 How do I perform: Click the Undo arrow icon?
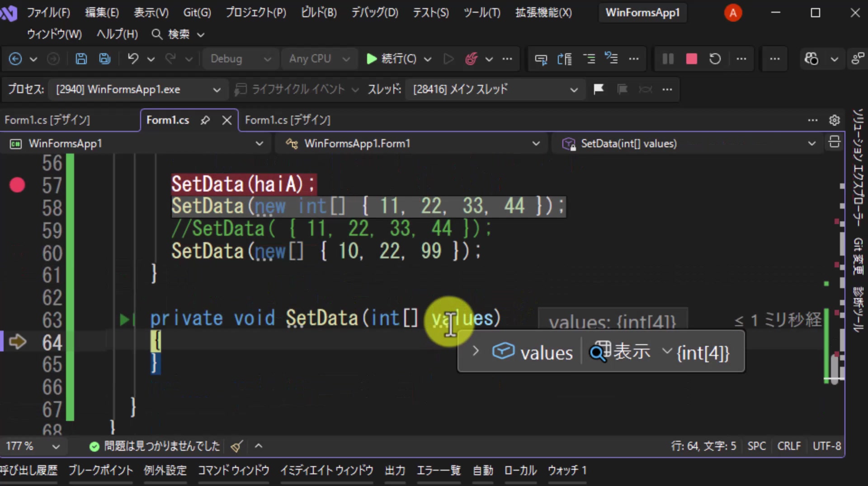[x=133, y=59]
